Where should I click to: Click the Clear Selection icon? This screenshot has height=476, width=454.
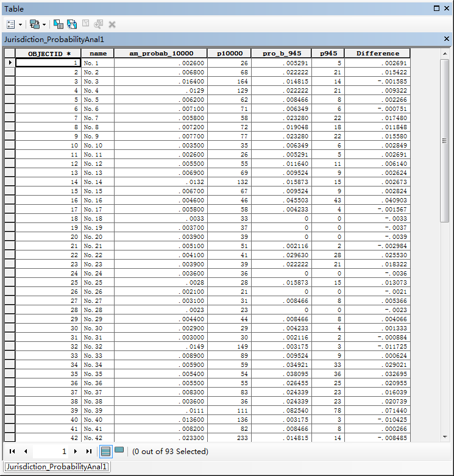pos(85,24)
